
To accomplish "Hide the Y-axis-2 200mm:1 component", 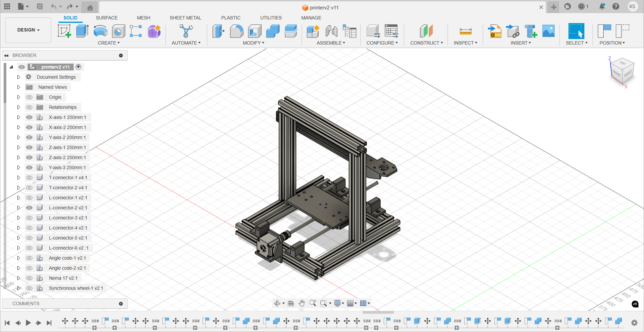I will [x=30, y=137].
